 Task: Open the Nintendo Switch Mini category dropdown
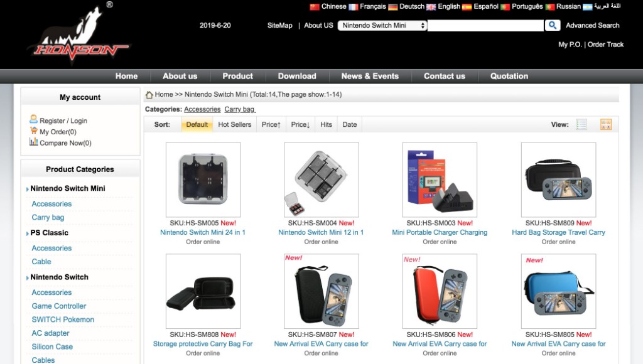382,25
